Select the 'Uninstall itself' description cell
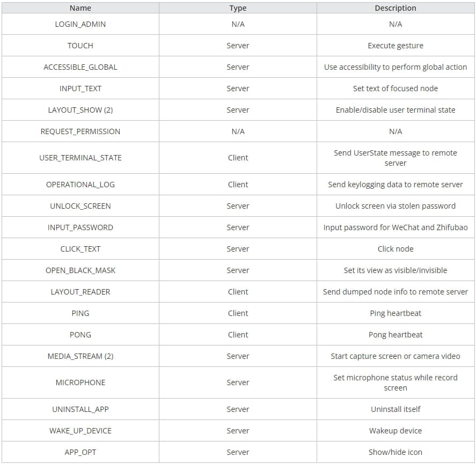 tap(396, 409)
